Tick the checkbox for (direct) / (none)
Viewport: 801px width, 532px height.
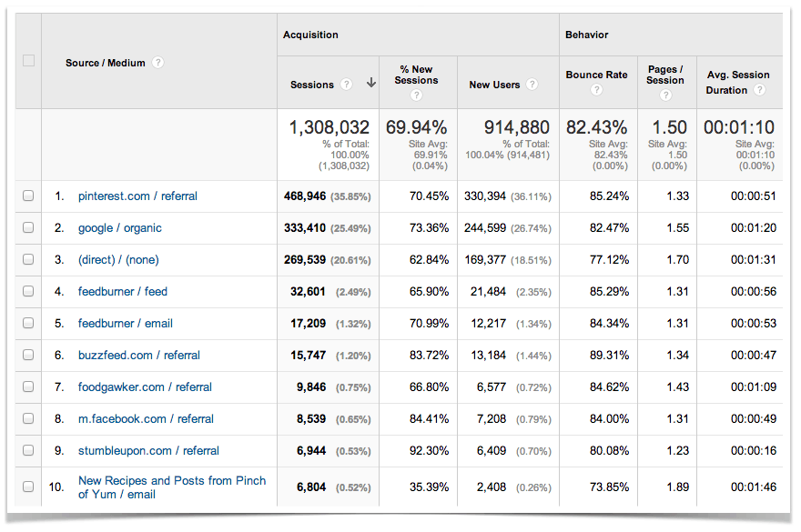coord(28,259)
